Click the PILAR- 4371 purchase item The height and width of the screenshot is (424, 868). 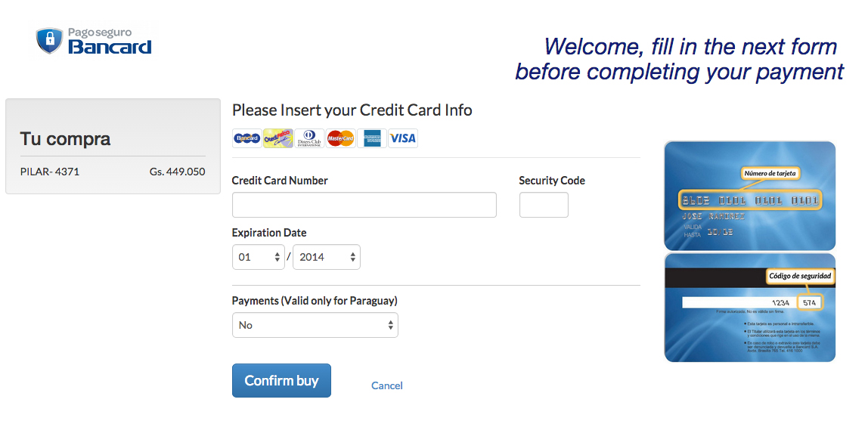[x=50, y=172]
